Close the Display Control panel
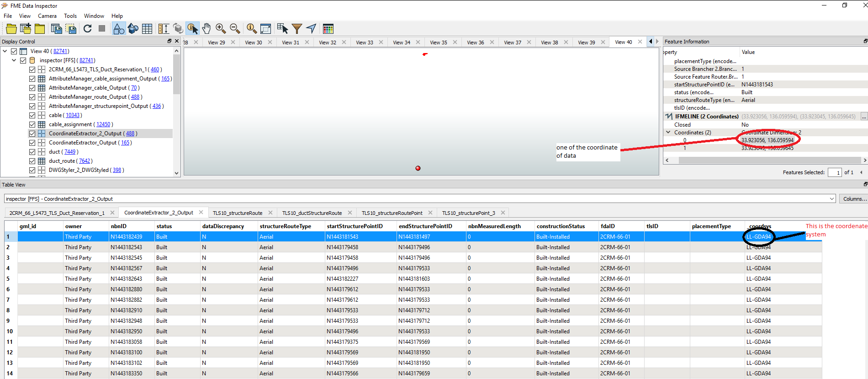This screenshot has height=379, width=868. 177,41
